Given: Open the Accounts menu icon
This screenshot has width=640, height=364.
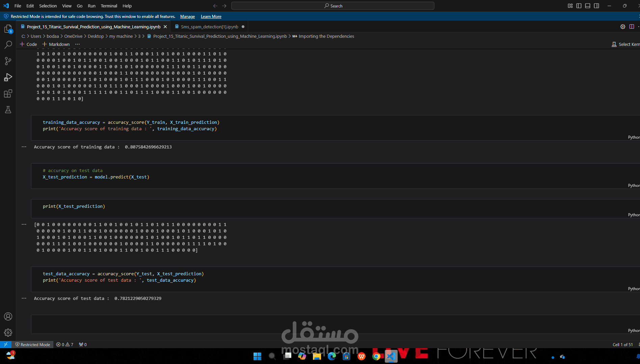Looking at the screenshot, I should click(x=8, y=316).
